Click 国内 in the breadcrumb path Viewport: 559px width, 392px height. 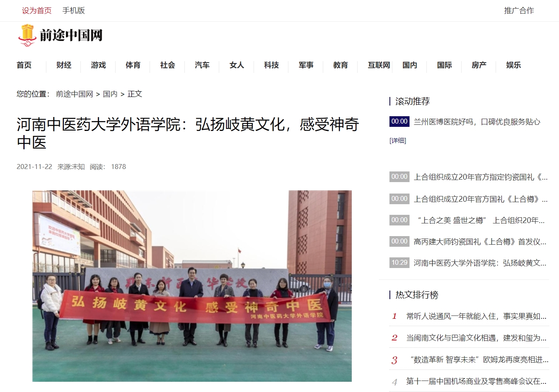click(x=110, y=94)
